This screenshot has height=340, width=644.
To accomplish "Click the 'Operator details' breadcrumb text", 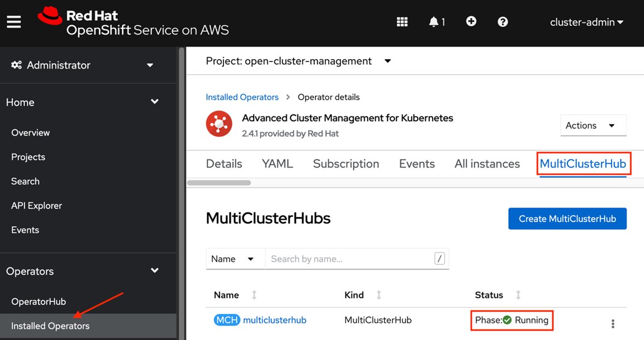I will coord(329,97).
